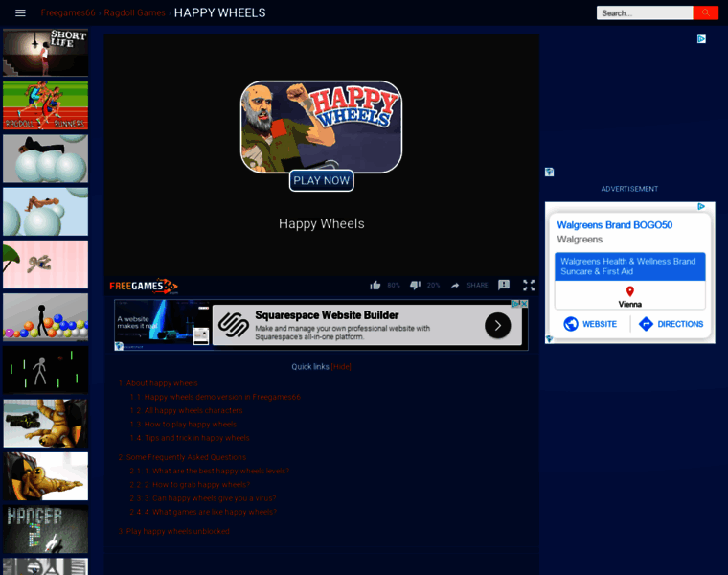Close the Squarespace banner ad

click(524, 304)
